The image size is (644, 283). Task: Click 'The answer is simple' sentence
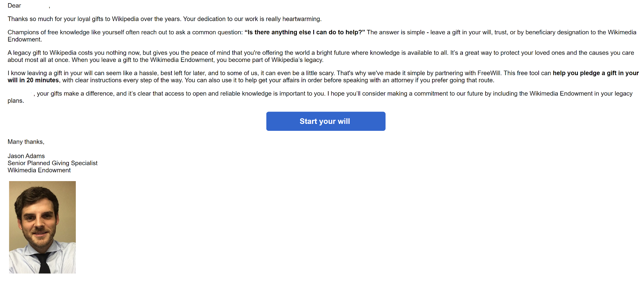click(x=396, y=32)
